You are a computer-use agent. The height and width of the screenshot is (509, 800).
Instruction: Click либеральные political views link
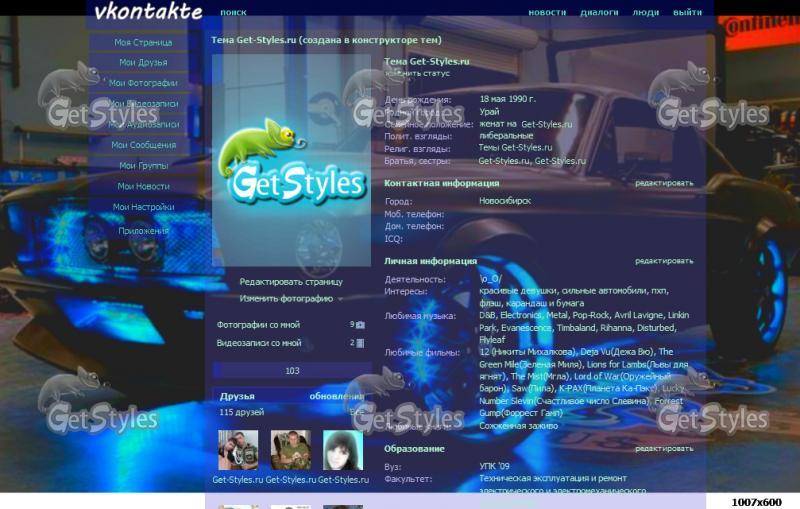tap(506, 136)
